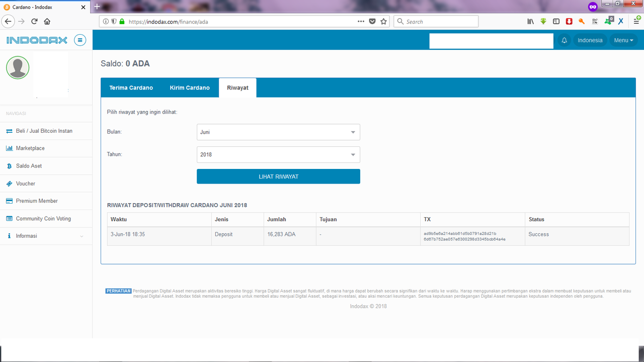Click the PERHATIAN label
Image resolution: width=644 pixels, height=362 pixels.
[x=119, y=291]
